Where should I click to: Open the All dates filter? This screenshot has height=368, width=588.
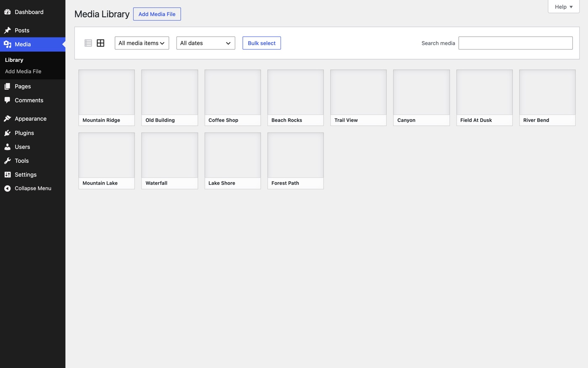point(206,43)
